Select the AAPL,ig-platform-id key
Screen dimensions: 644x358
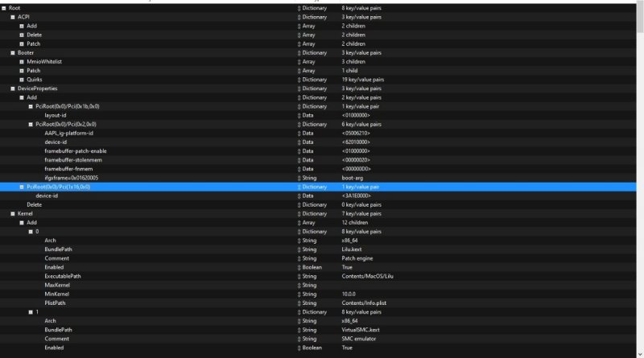[x=68, y=133]
